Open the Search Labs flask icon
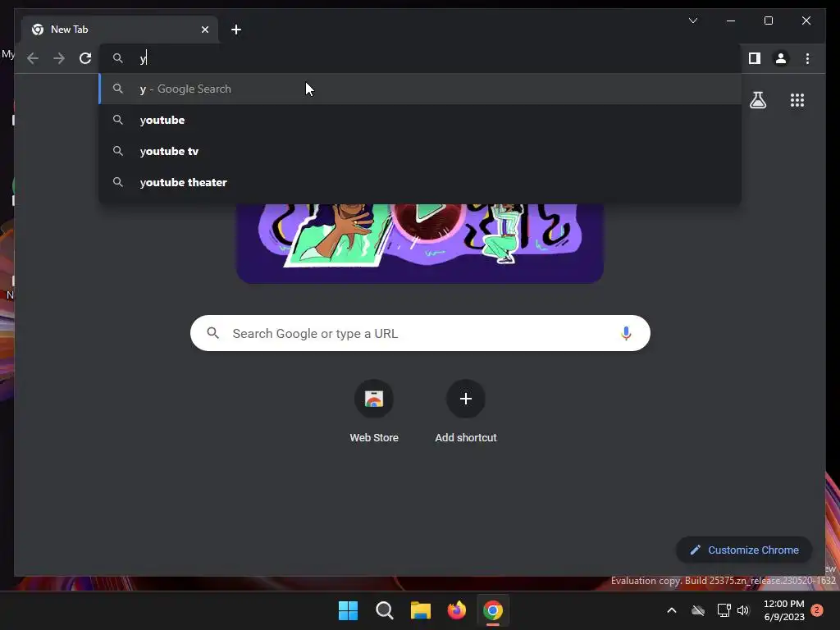Image resolution: width=840 pixels, height=630 pixels. pos(757,100)
